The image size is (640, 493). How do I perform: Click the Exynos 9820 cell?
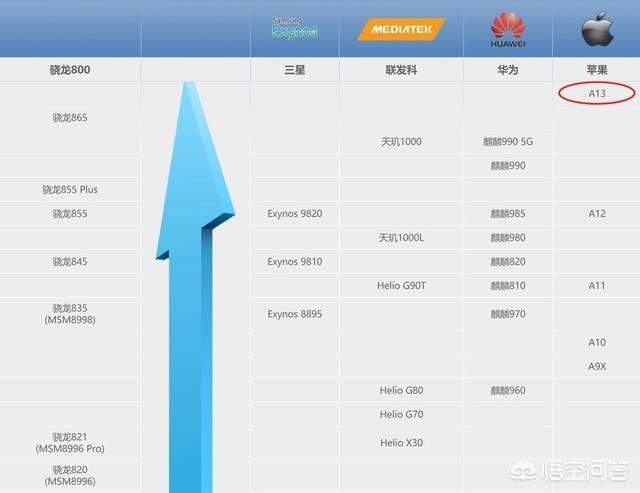[295, 213]
